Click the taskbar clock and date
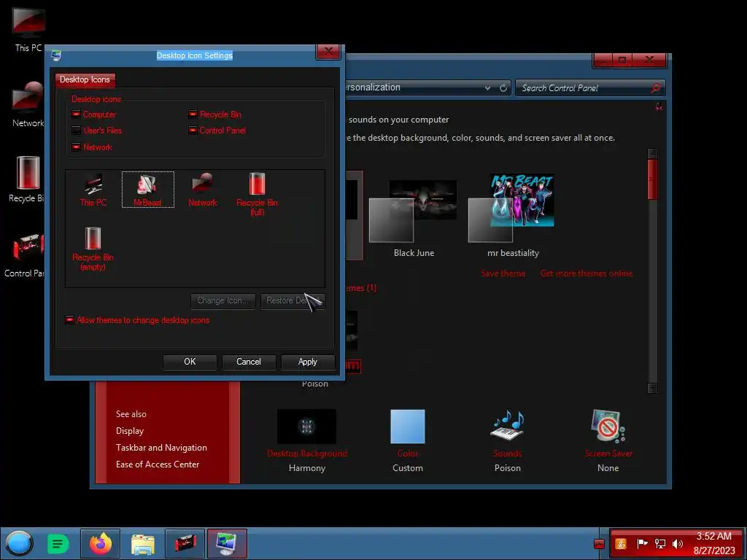Viewport: 747px width, 560px height. [713, 543]
